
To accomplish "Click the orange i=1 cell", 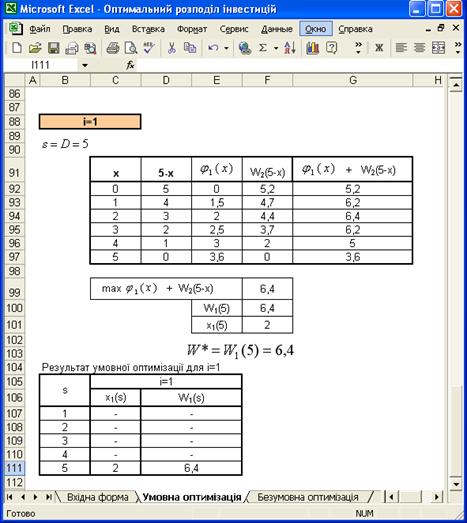I will pyautogui.click(x=90, y=122).
